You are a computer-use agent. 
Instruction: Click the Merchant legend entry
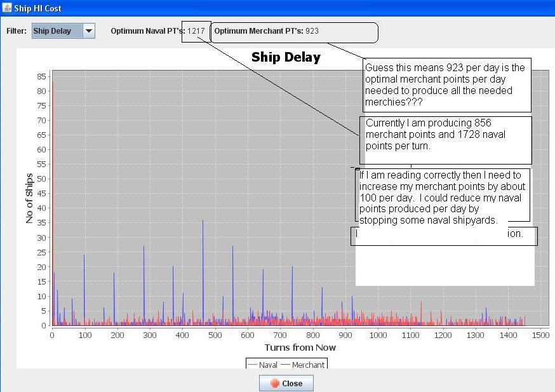[x=303, y=365]
